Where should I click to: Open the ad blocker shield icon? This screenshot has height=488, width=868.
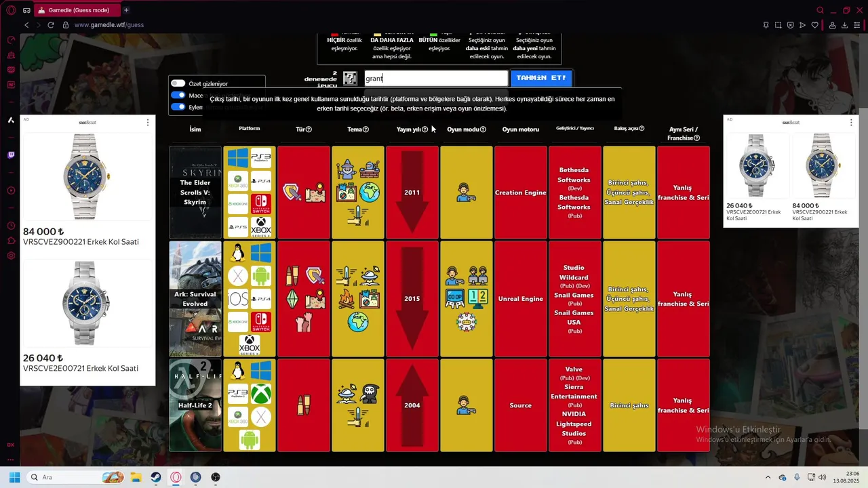tap(790, 25)
